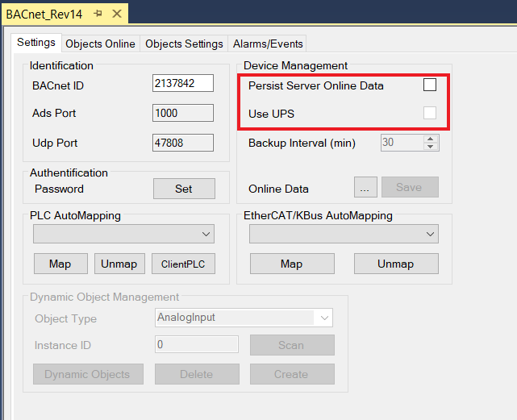Toggle the Use UPS checkbox

click(x=430, y=113)
